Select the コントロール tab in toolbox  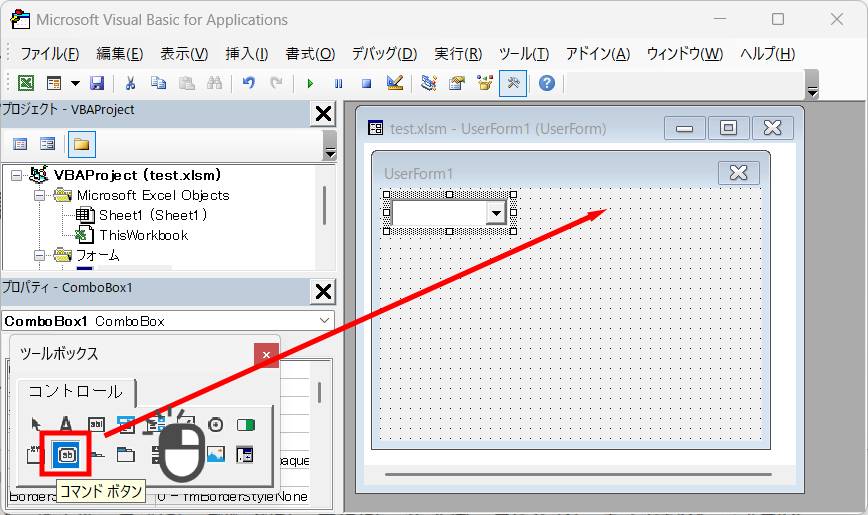pyautogui.click(x=76, y=392)
